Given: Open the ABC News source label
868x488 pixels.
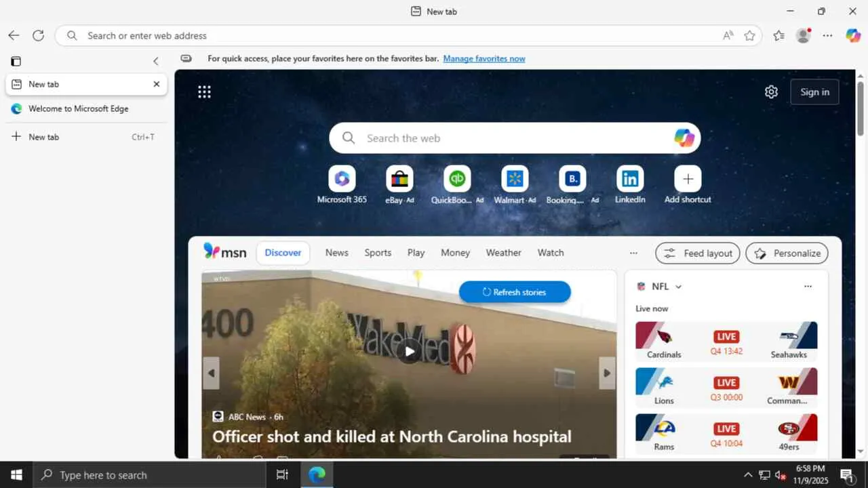Looking at the screenshot, I should click(x=248, y=417).
